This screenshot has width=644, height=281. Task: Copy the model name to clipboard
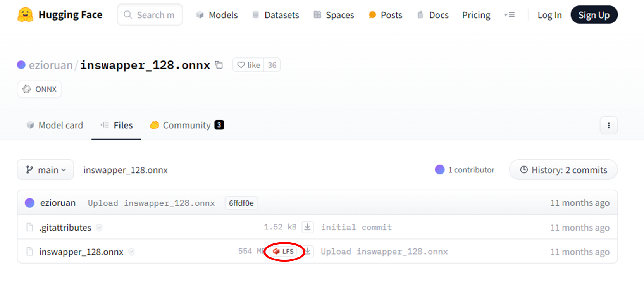click(x=219, y=65)
